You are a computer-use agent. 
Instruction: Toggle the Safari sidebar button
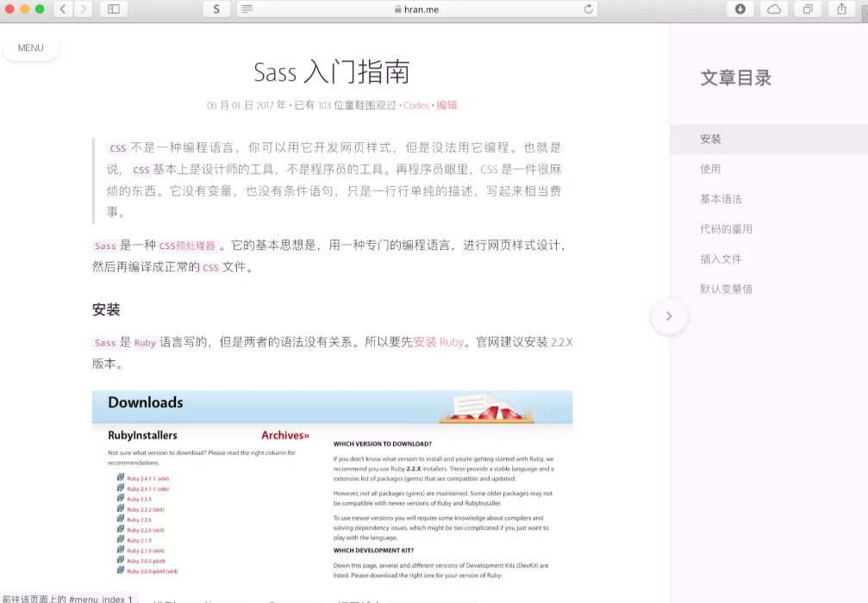(114, 9)
